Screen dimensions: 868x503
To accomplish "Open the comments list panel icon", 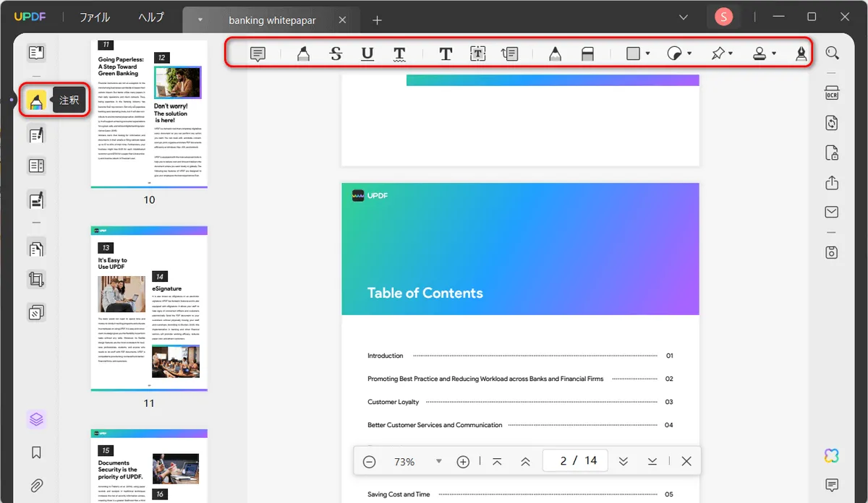I will (x=832, y=485).
